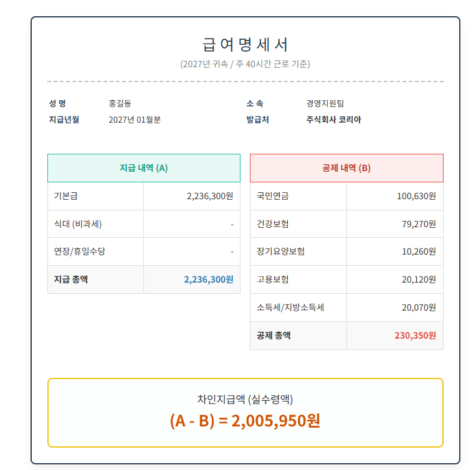This screenshot has height=470, width=476.
Task: Click the net pay amount 2,005,950원
Action: pyautogui.click(x=275, y=421)
